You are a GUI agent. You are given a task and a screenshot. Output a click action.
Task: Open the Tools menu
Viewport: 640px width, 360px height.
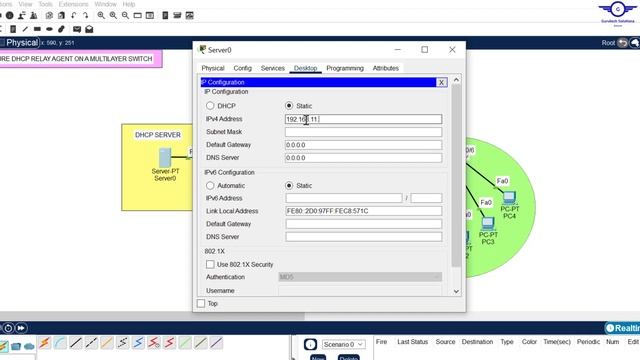point(45,4)
